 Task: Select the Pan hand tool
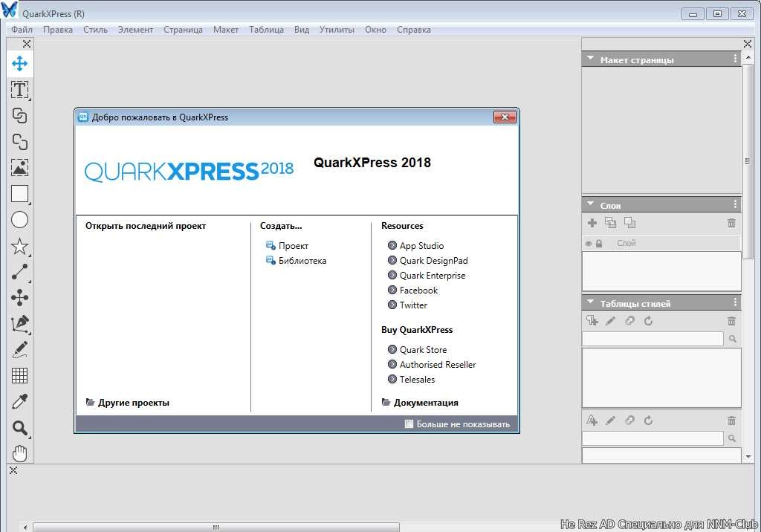pos(19,454)
